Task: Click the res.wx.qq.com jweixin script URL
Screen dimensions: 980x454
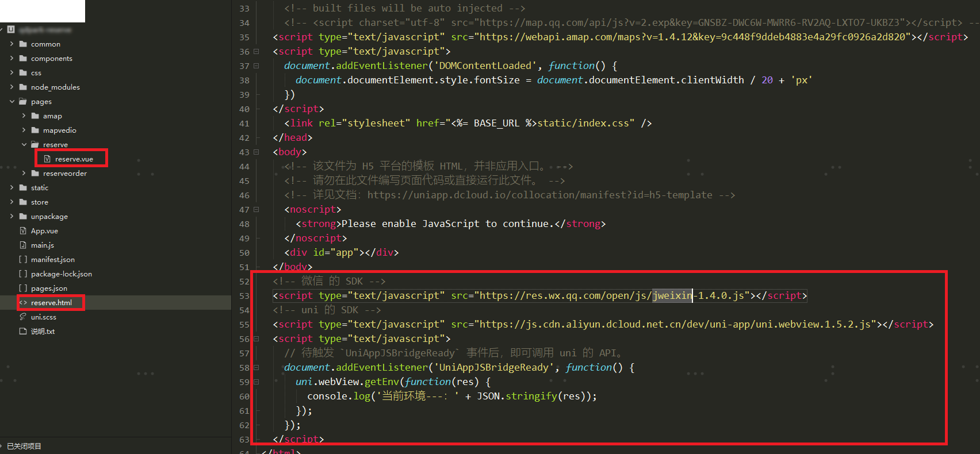Action: coord(611,295)
